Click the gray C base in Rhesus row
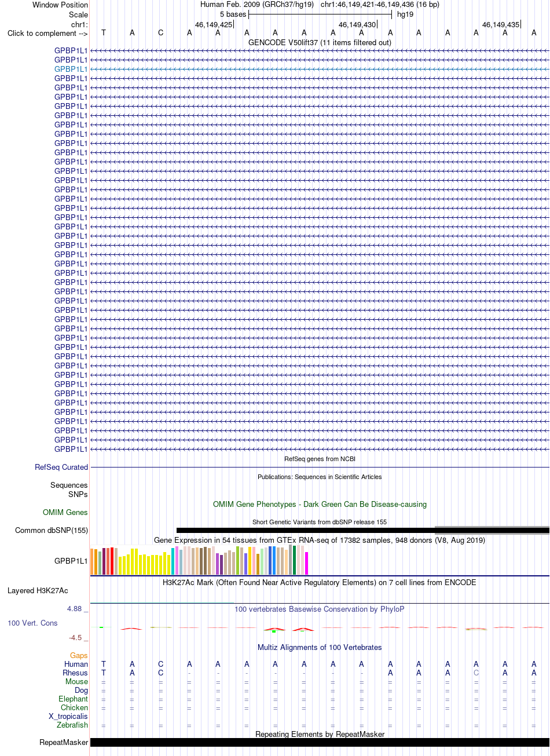Viewport: 550px width, 756px height. pyautogui.click(x=476, y=673)
